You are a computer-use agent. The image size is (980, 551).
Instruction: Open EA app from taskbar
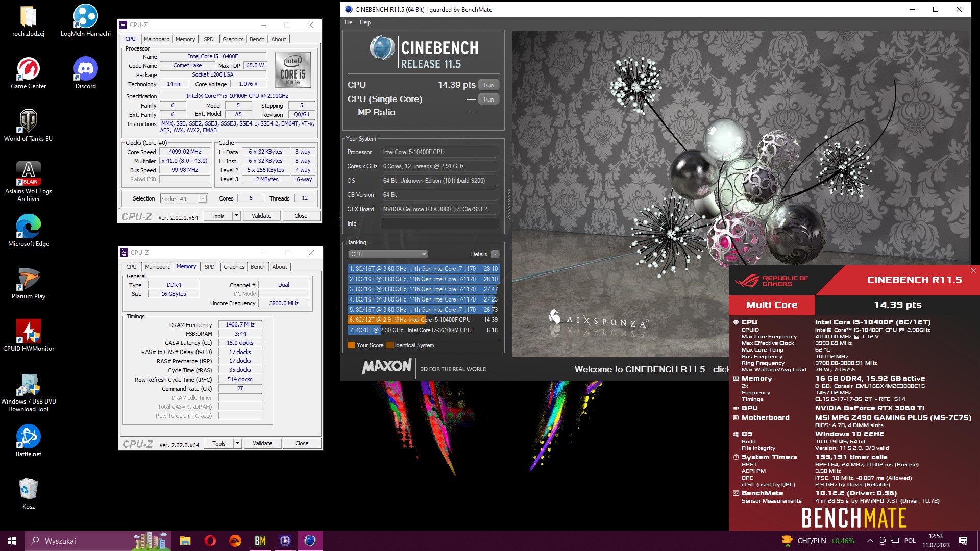235,541
